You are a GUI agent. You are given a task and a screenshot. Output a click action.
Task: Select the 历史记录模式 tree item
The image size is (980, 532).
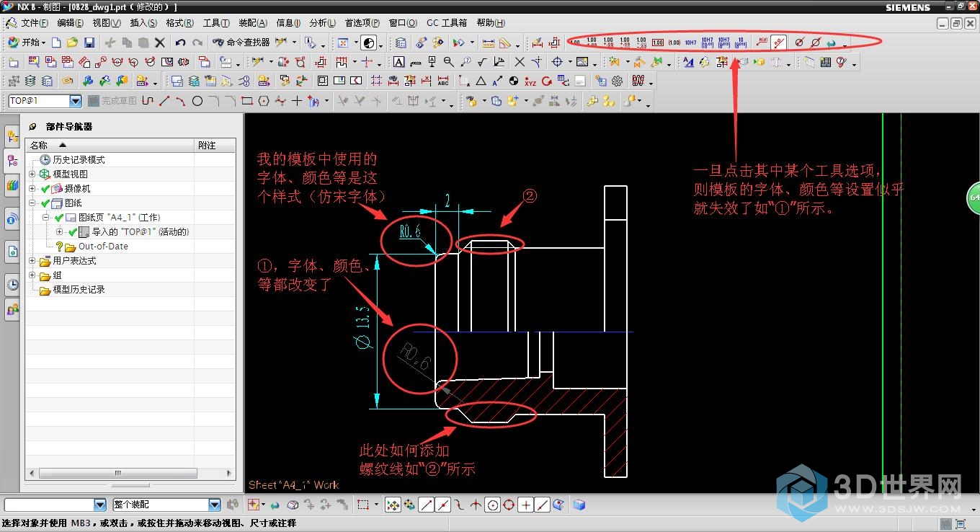coord(79,160)
